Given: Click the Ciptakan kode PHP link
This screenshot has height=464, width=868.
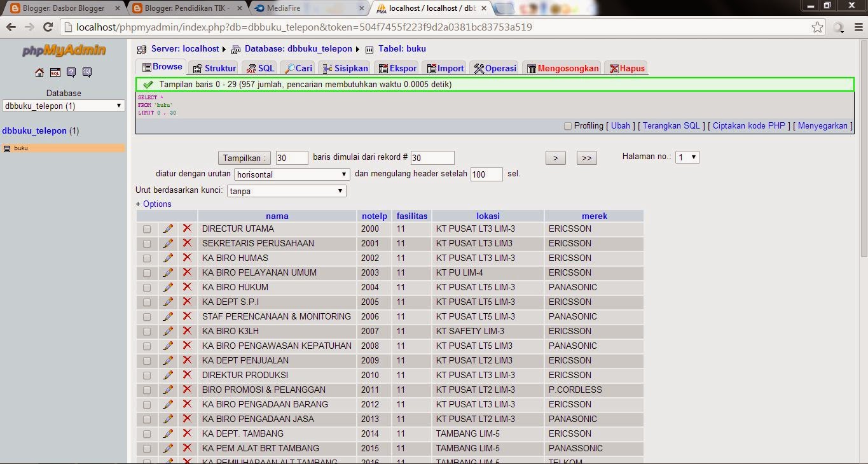Looking at the screenshot, I should (x=748, y=126).
